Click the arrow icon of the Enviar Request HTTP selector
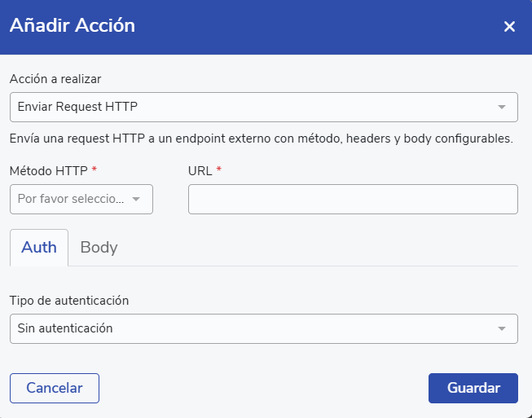The image size is (532, 418). coord(502,107)
